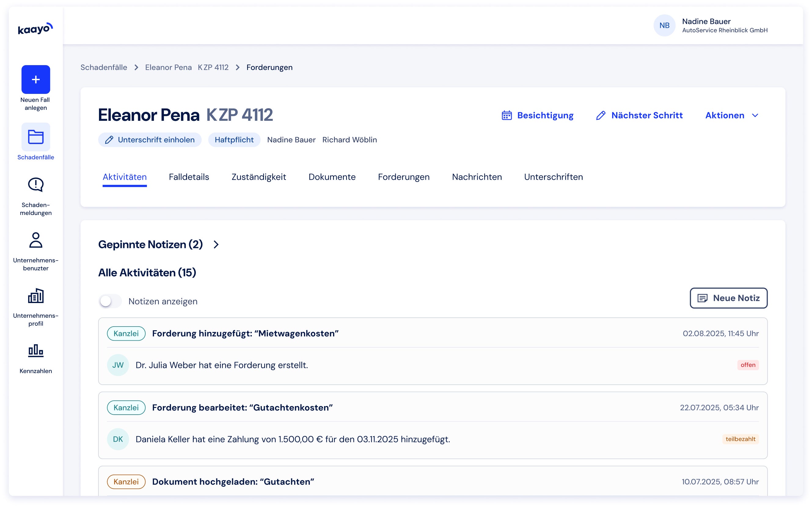This screenshot has width=812, height=507.
Task: Open Schadenfälle folder icon in sidebar
Action: (x=36, y=137)
